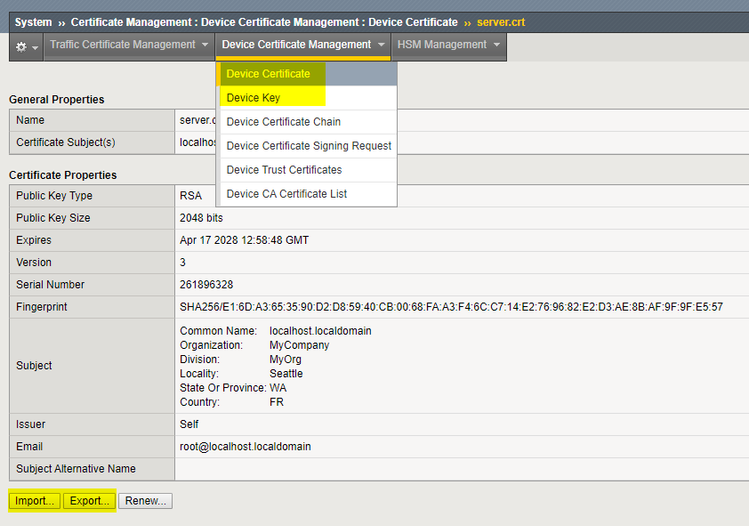Screen dimensions: 749x526
Task: Collapse Device Certificate Management dropdown arrow
Action: [381, 45]
